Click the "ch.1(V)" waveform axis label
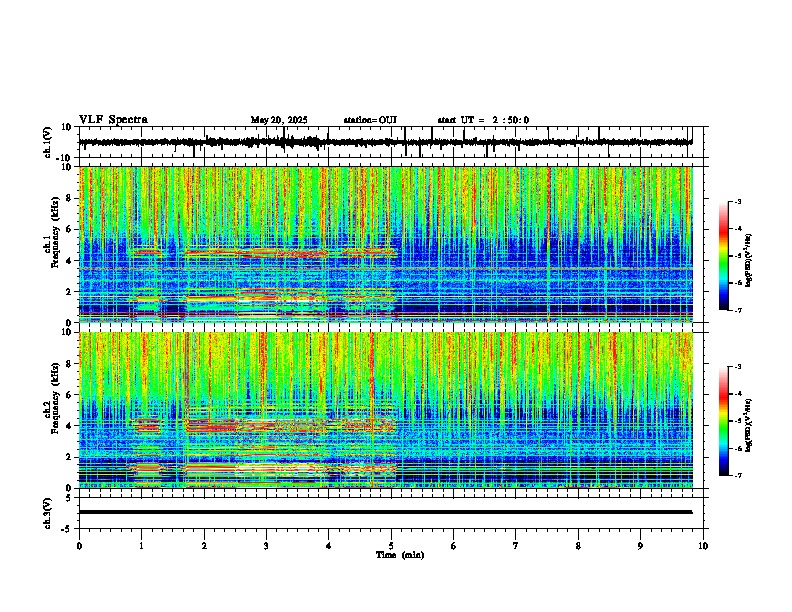 coord(48,142)
